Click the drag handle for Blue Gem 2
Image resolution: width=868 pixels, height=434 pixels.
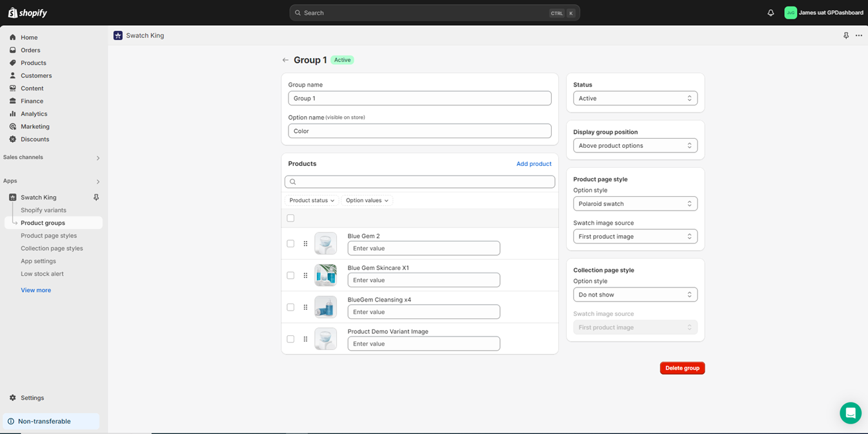pos(305,244)
